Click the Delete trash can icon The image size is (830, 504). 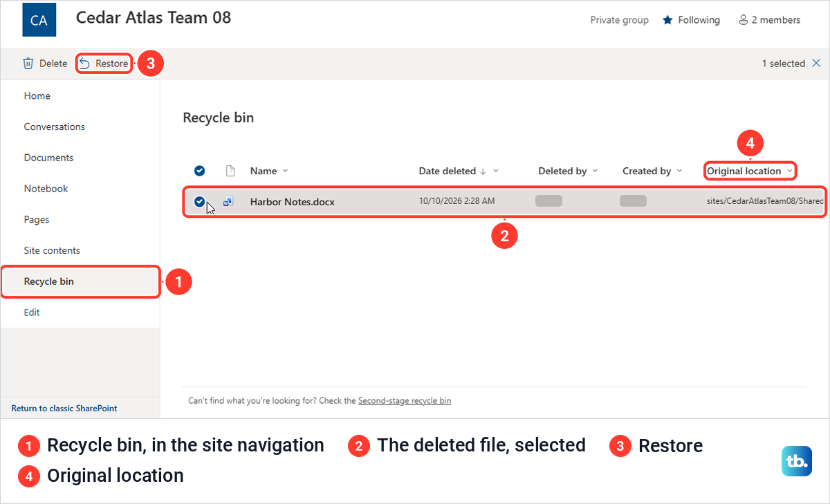point(28,64)
